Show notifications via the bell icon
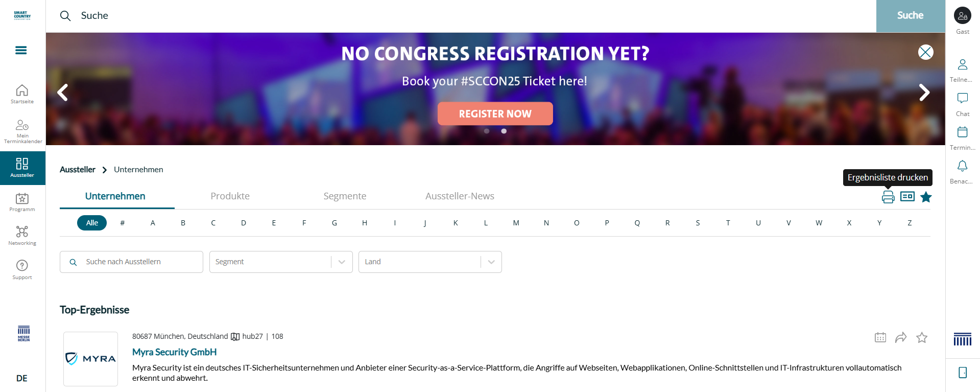 coord(963,172)
